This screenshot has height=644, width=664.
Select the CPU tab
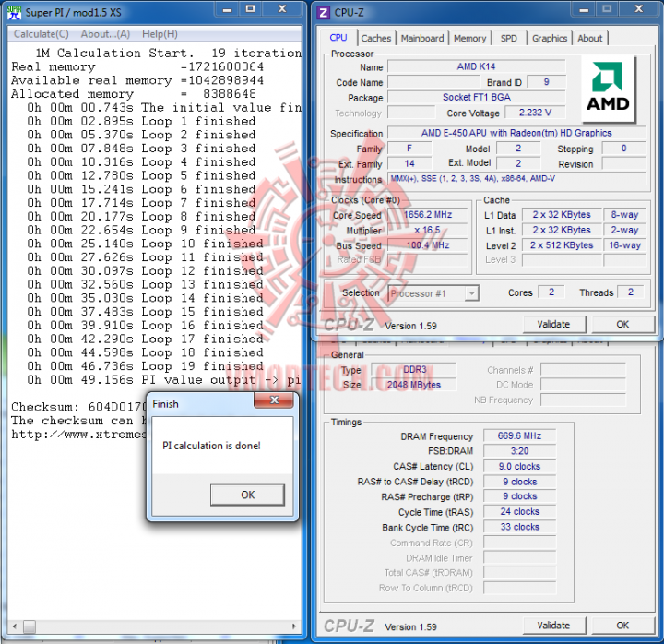click(338, 37)
